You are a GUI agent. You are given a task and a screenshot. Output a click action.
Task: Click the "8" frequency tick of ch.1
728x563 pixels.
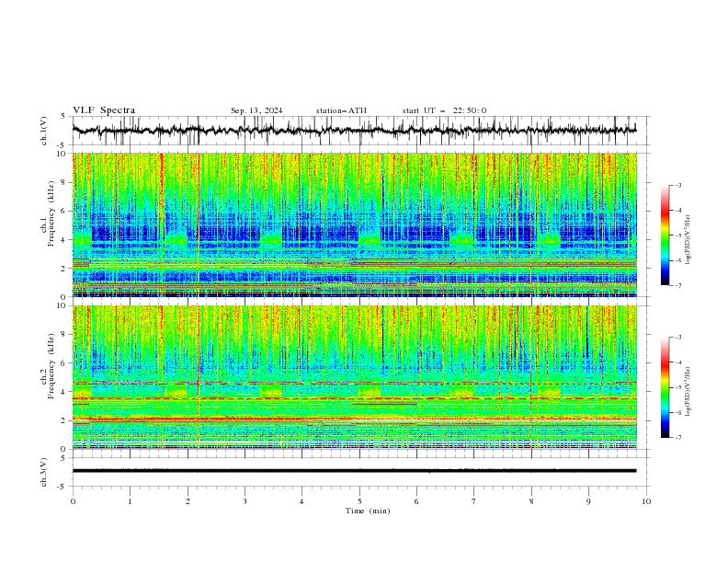click(x=64, y=182)
